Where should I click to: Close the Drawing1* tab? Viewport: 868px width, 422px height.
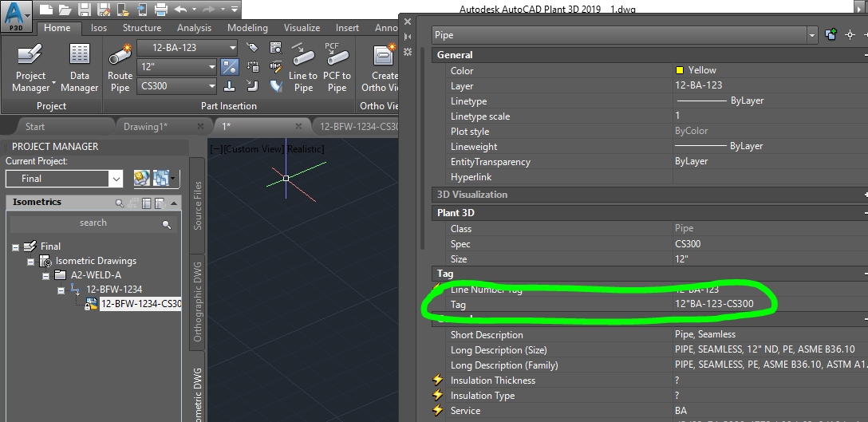click(202, 126)
